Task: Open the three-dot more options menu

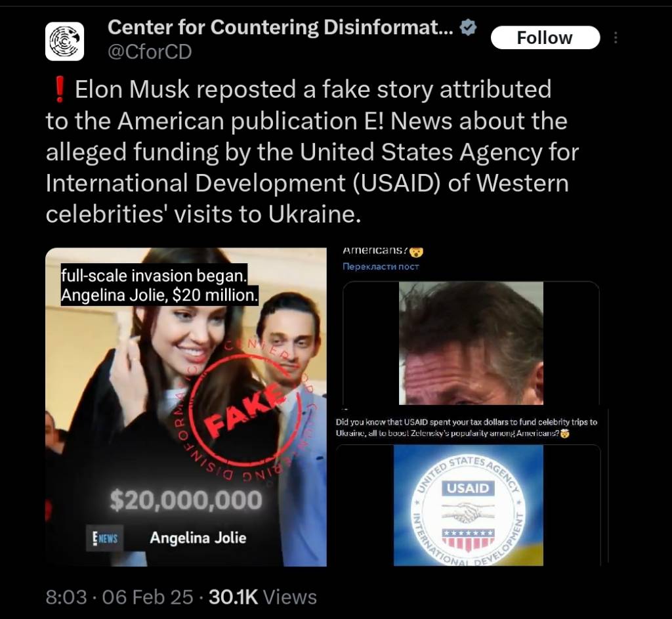Action: [616, 37]
